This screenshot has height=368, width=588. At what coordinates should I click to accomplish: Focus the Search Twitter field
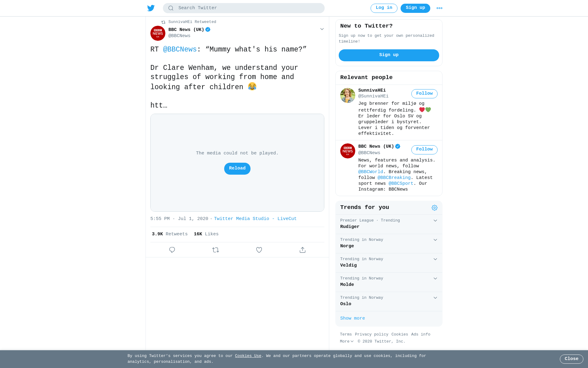244,8
